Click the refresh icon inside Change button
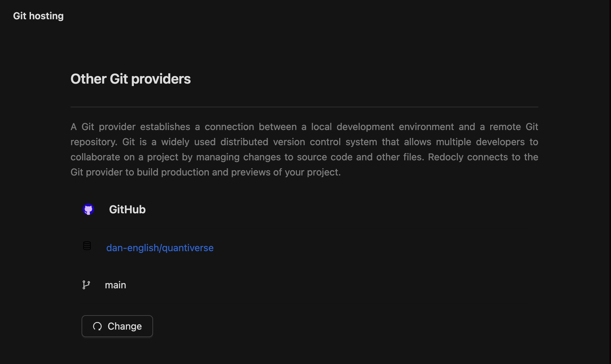Viewport: 611px width, 364px height. [97, 326]
